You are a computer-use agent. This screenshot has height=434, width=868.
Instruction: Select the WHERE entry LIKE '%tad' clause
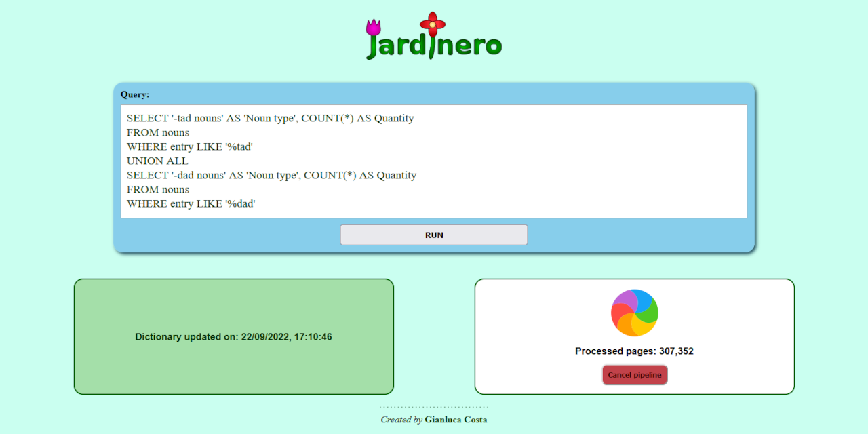[190, 146]
